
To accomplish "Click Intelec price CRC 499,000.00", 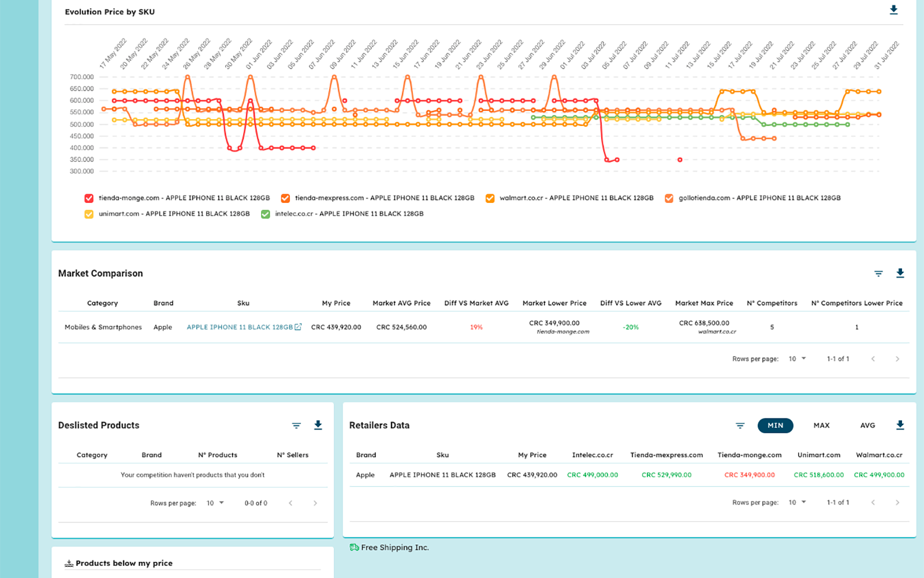I will (593, 475).
